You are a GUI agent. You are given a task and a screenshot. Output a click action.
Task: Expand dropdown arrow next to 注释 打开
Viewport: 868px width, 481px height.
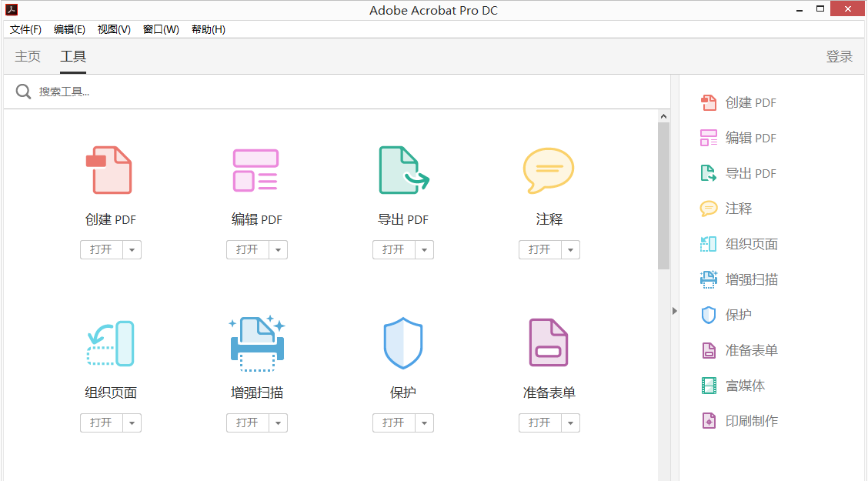coord(570,249)
